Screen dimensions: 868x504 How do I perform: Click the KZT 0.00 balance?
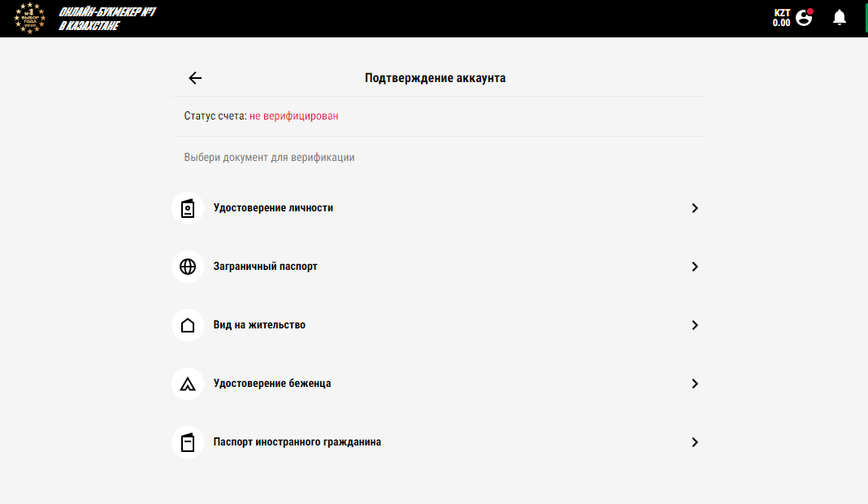pyautogui.click(x=782, y=18)
